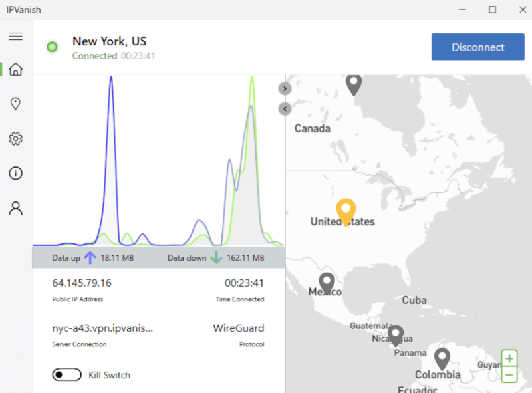Viewport: 532px width, 393px height.
Task: Click the Disconnect button
Action: [477, 47]
